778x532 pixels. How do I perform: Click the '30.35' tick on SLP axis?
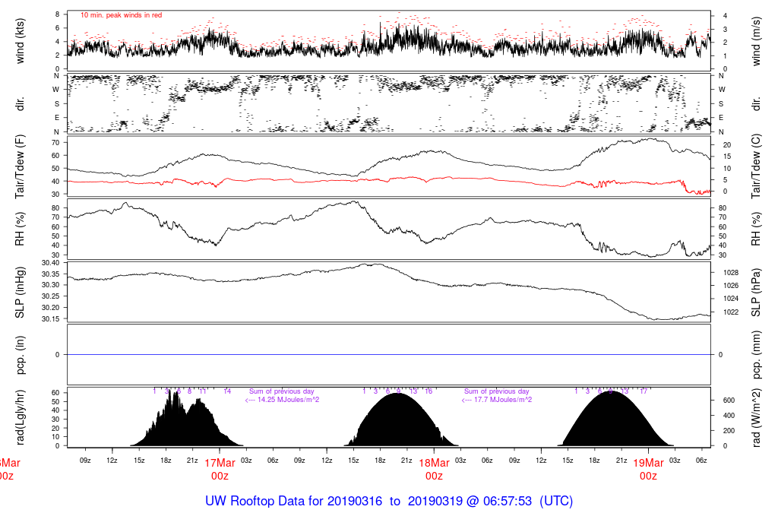51,274
